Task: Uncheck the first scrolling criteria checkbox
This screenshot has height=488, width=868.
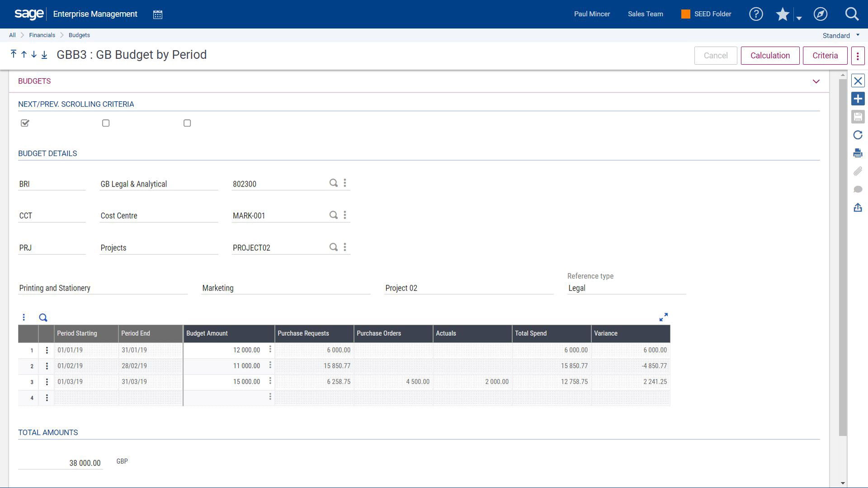Action: 25,123
